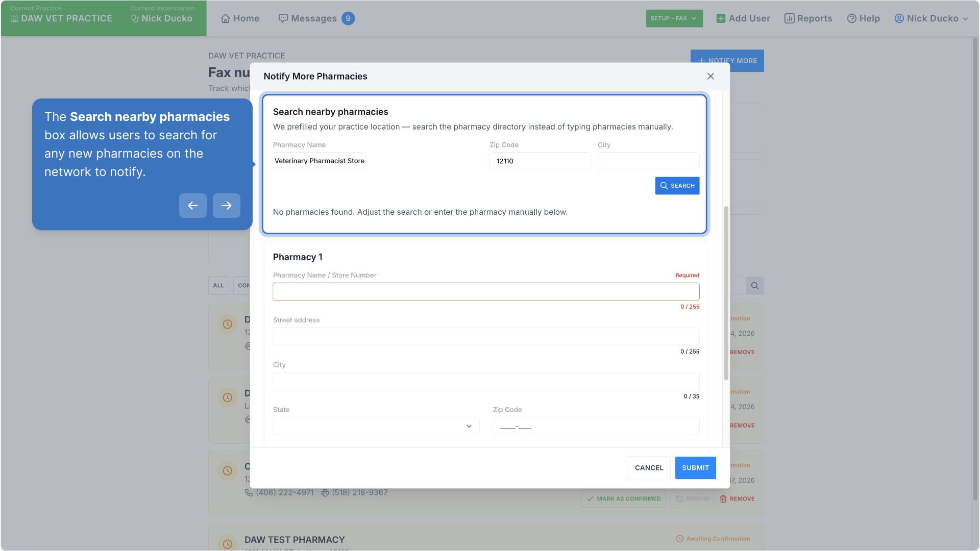
Task: Click the fax list search magnifier icon
Action: (755, 286)
